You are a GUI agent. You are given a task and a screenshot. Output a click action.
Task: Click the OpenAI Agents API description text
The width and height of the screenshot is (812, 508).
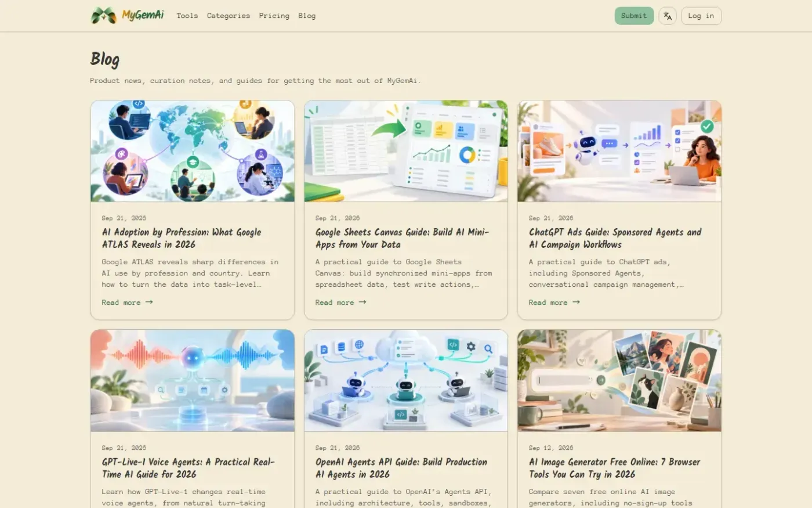pyautogui.click(x=403, y=498)
